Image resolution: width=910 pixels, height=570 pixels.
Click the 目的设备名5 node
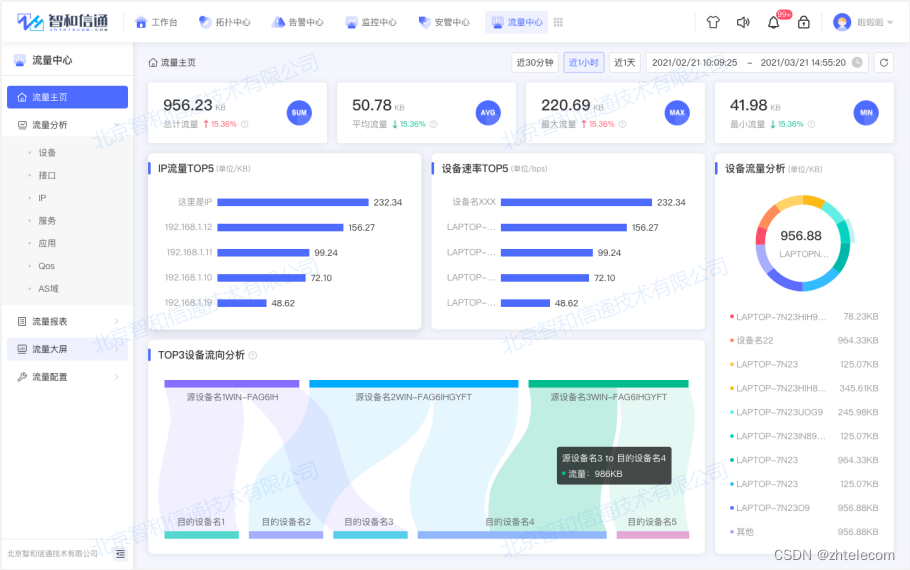653,535
